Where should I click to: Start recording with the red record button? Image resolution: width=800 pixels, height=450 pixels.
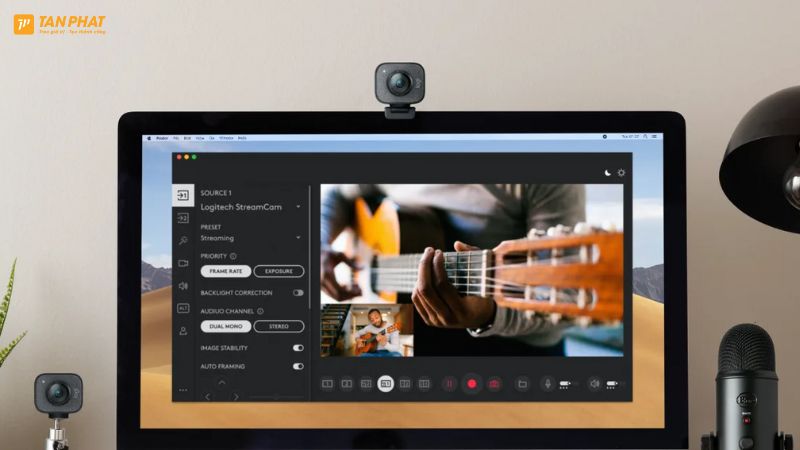[472, 384]
